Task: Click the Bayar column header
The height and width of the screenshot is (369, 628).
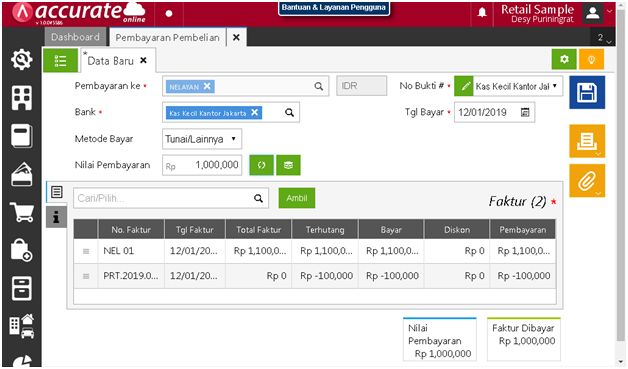Action: pyautogui.click(x=391, y=230)
